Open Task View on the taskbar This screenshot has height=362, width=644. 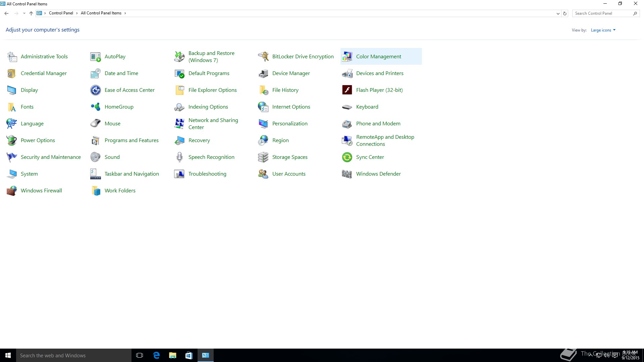coord(140,355)
